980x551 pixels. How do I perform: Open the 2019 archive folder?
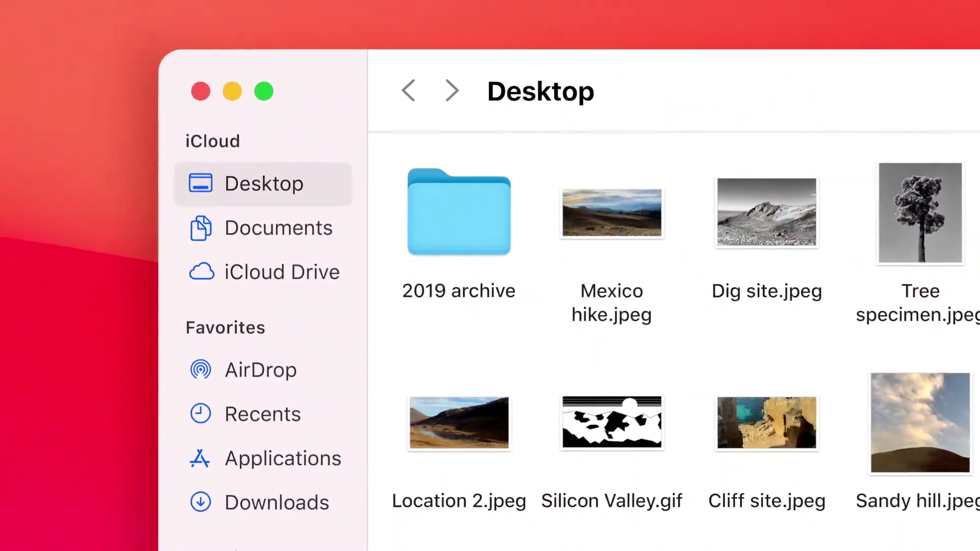coord(458,213)
